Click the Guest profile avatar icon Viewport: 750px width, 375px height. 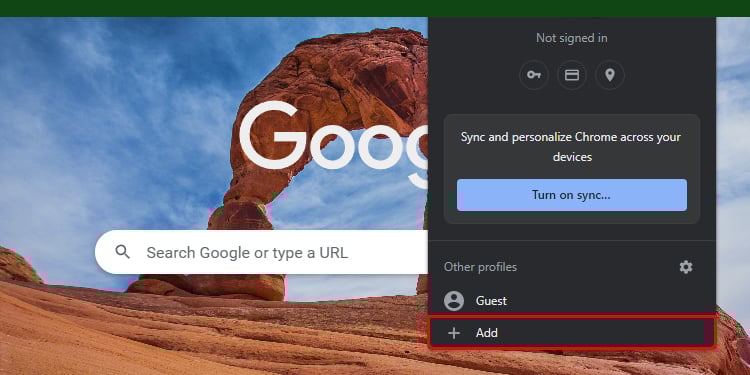pyautogui.click(x=453, y=301)
